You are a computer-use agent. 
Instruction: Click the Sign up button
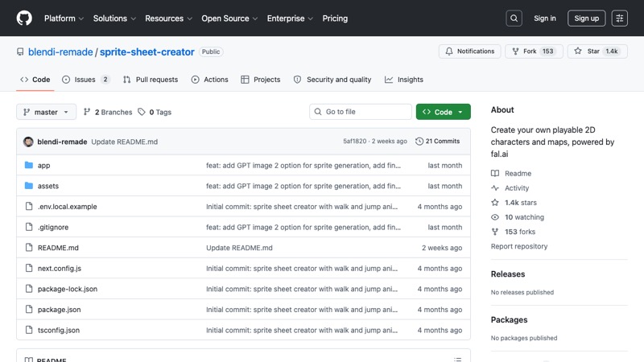(x=587, y=19)
